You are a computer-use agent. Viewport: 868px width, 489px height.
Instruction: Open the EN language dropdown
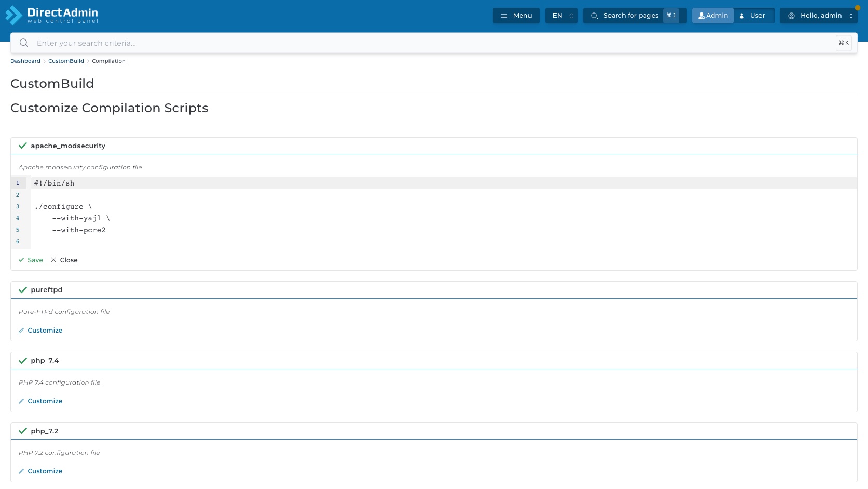point(561,16)
